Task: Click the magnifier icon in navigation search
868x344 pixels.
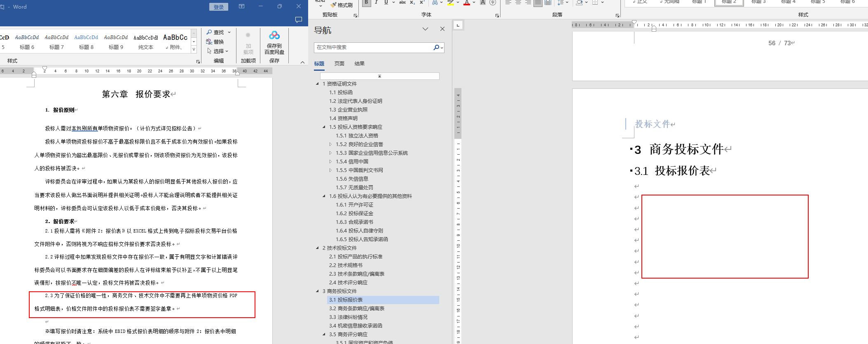Action: coord(436,47)
